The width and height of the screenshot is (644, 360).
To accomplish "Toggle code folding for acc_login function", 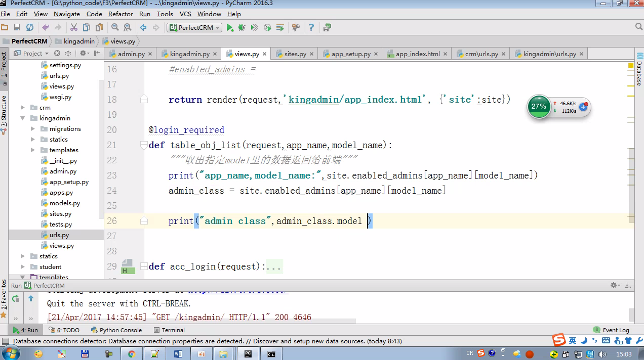I will [144, 266].
